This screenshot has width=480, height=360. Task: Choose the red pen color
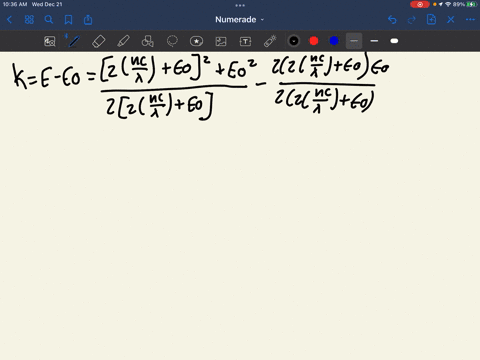click(x=314, y=41)
